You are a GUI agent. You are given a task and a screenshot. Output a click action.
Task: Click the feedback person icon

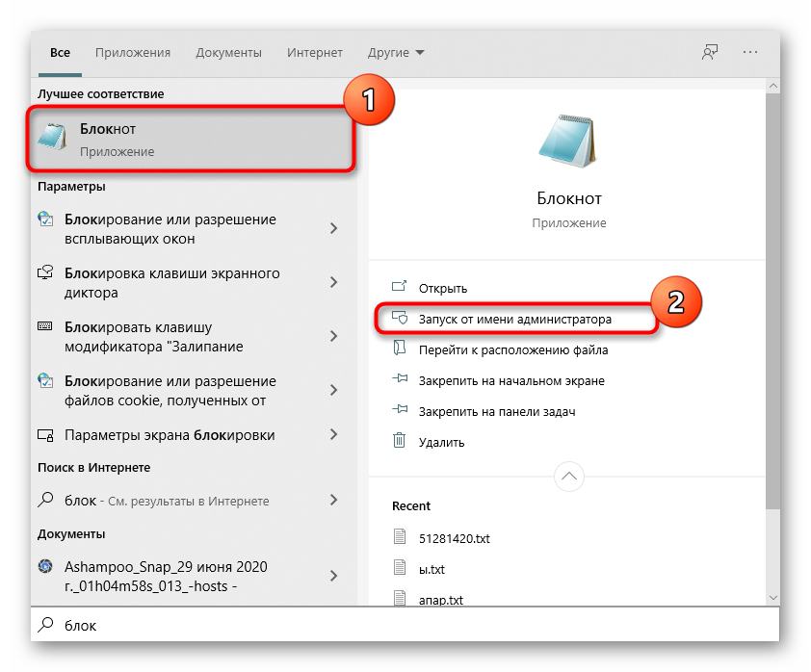(710, 52)
